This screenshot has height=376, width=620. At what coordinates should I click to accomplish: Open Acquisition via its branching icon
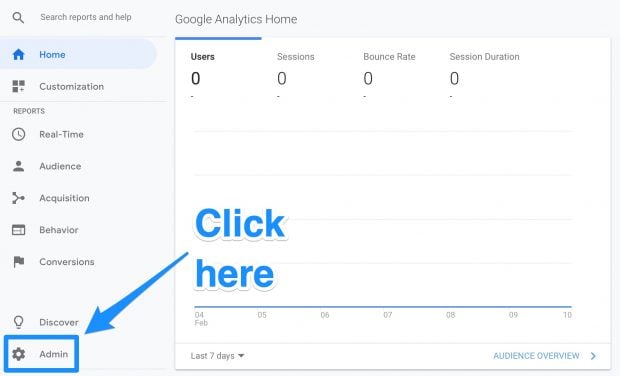pyautogui.click(x=18, y=198)
